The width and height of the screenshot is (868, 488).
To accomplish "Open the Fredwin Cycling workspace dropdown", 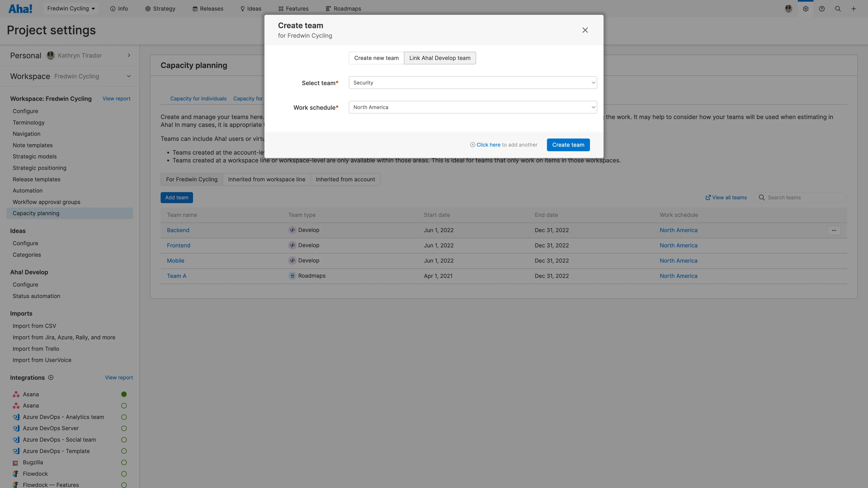I will coord(71,9).
